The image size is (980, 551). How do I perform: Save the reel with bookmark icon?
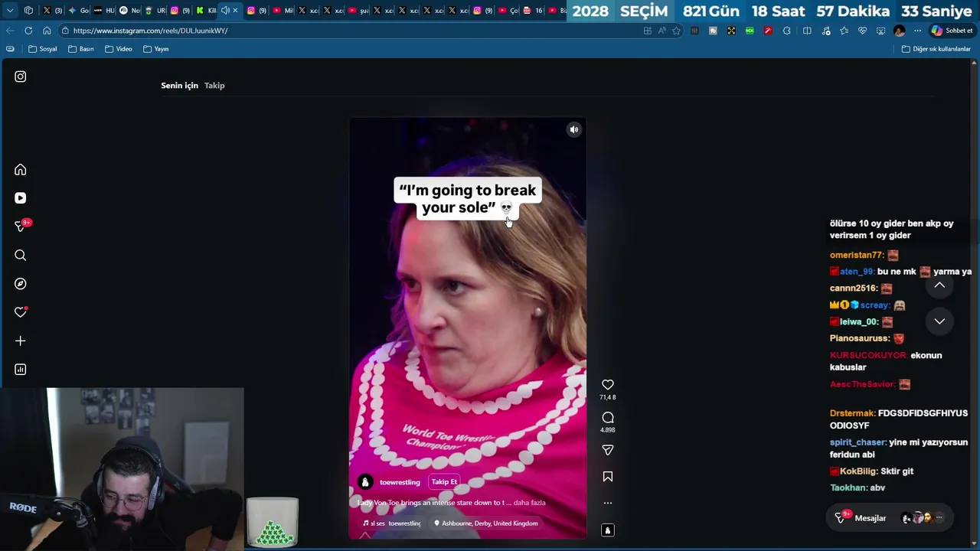[608, 477]
